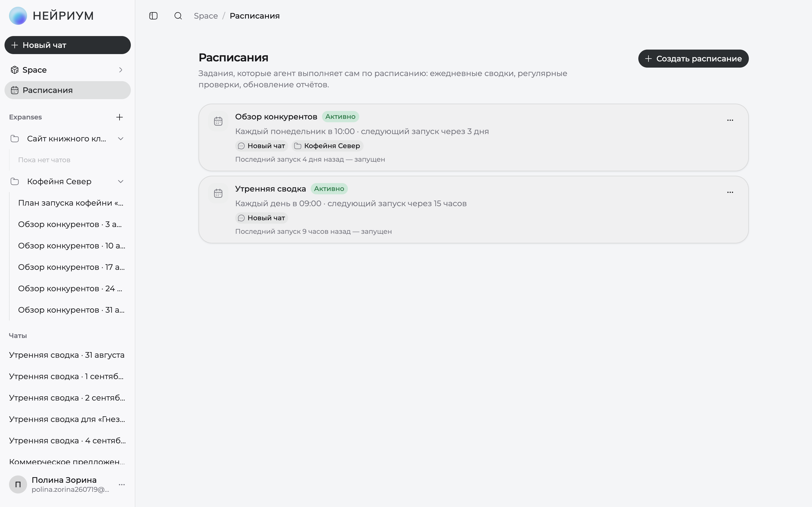
Task: Open search with the magnifier icon
Action: tap(178, 16)
